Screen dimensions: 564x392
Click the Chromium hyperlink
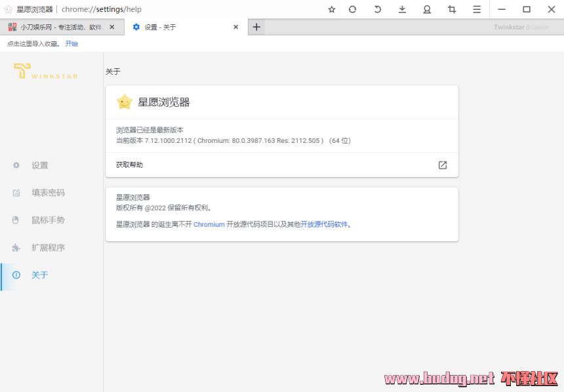click(x=209, y=224)
